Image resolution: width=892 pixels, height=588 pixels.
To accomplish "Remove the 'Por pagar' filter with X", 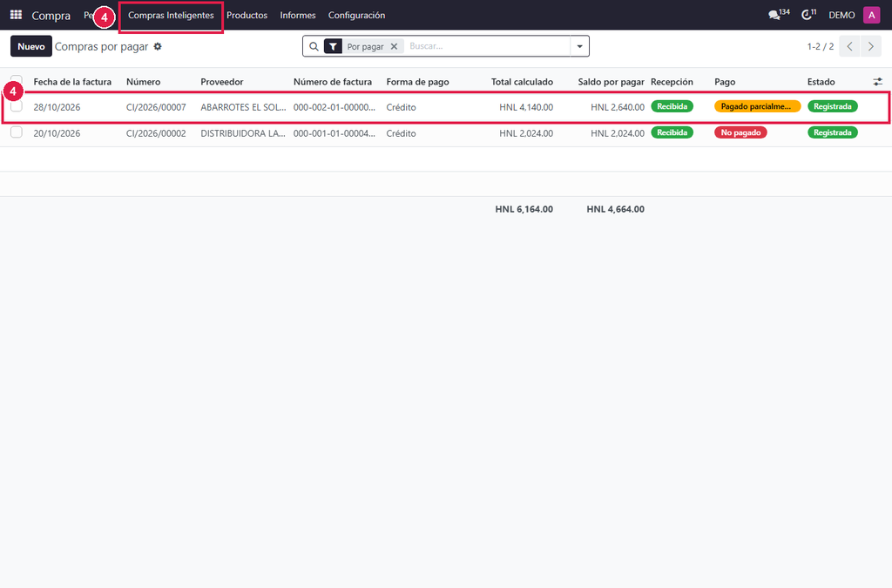I will 394,47.
